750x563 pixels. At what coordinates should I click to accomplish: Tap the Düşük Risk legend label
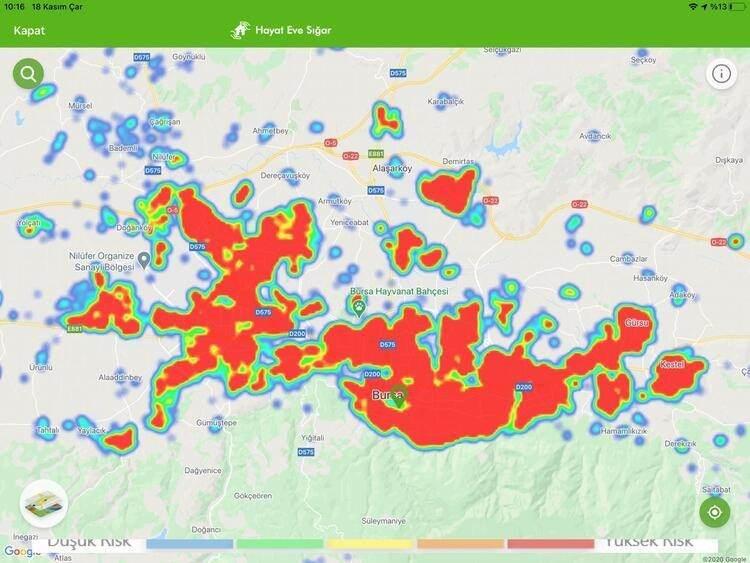(90, 541)
